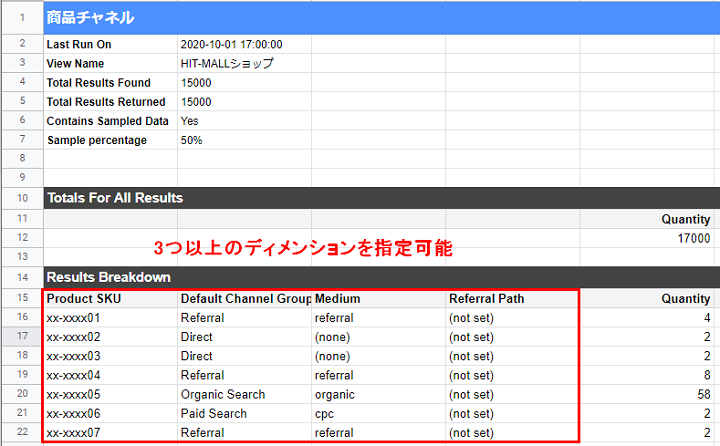The image size is (720, 446).
Task: Select the Default Channel Grouping header cell
Action: pos(244,298)
